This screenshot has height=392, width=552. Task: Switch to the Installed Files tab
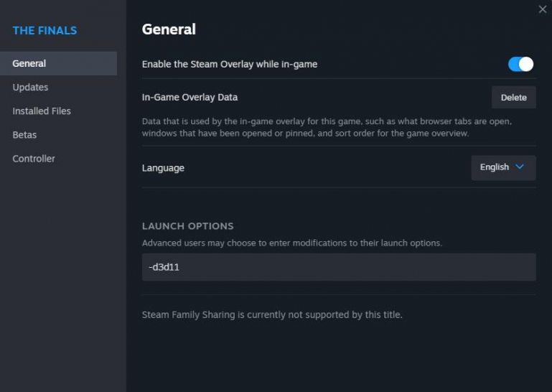42,111
